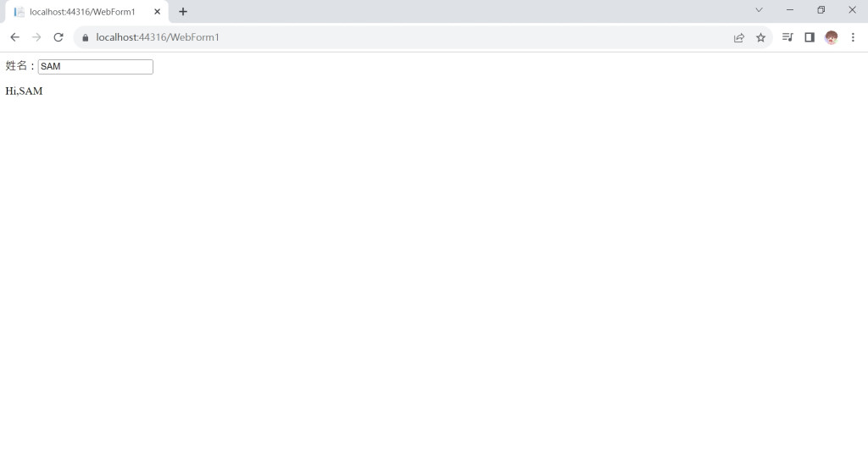Bookmark this tab with star icon

760,37
